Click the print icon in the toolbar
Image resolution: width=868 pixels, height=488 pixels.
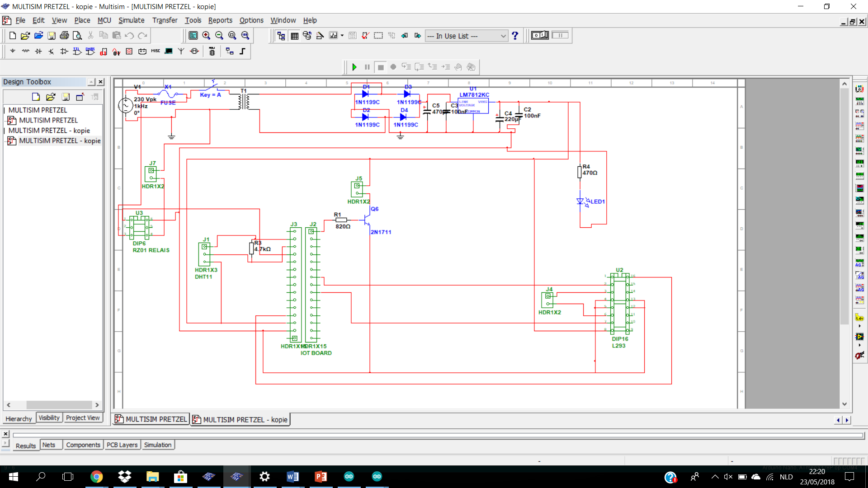(64, 36)
